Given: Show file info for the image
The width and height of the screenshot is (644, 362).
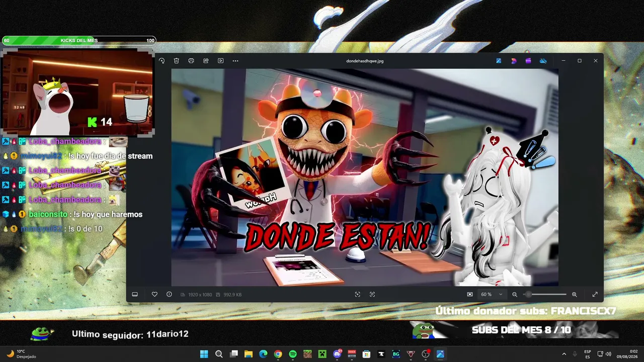Looking at the screenshot, I should 169,295.
